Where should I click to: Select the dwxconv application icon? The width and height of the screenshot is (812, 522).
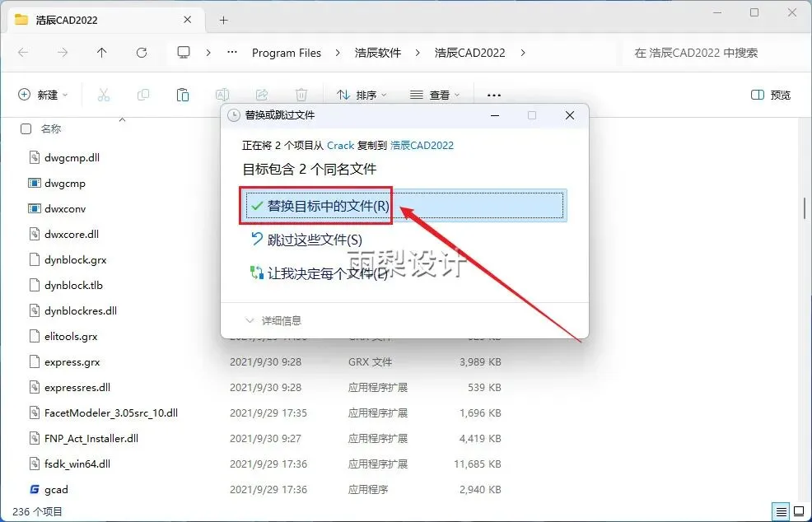pyautogui.click(x=35, y=208)
